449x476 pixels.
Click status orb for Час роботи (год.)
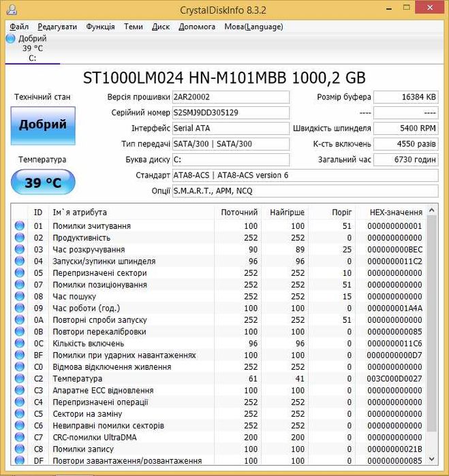[20, 308]
